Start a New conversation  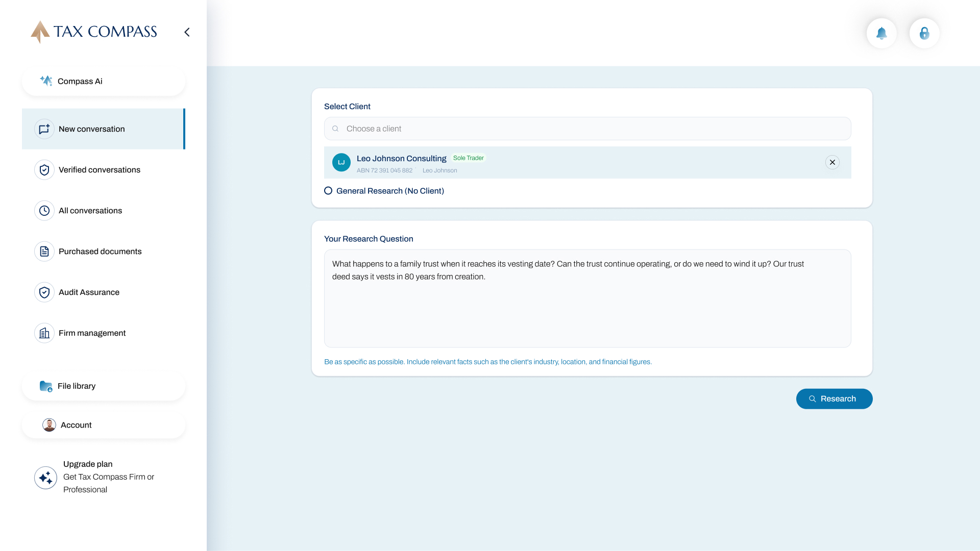(x=103, y=129)
